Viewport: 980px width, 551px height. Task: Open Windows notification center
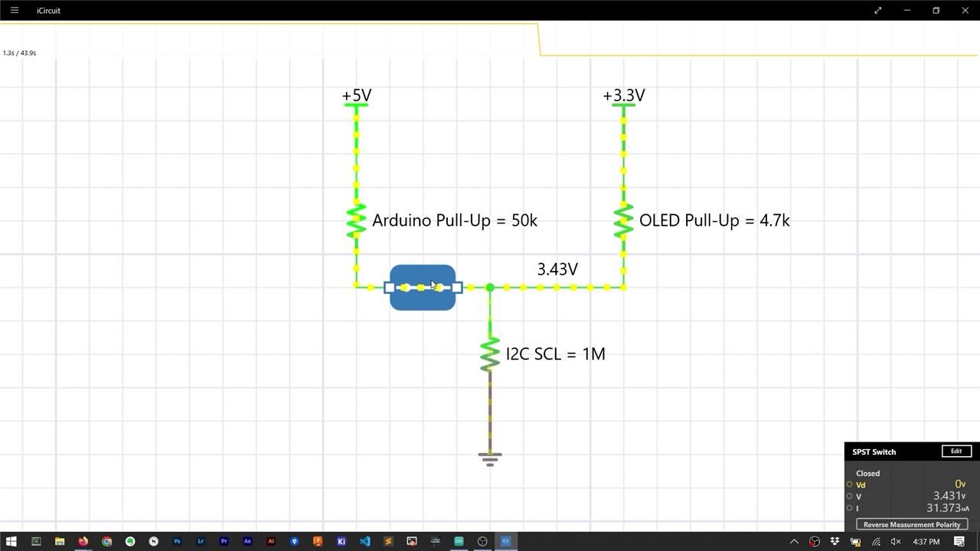pyautogui.click(x=959, y=542)
